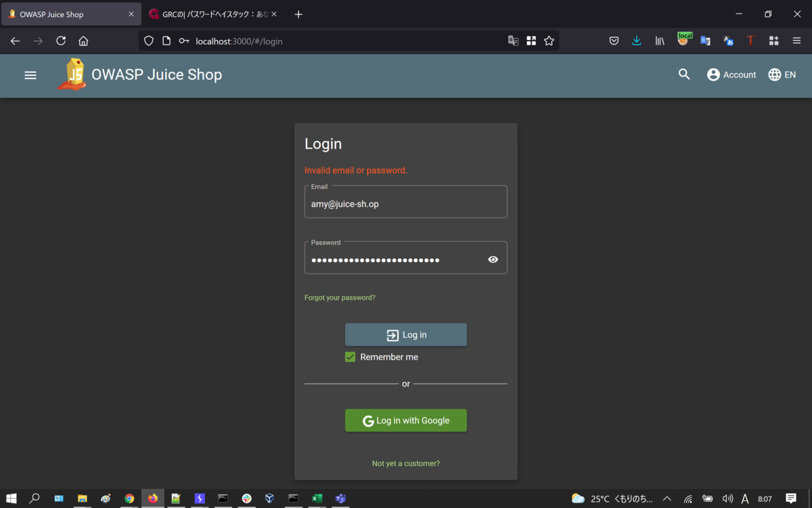Launch Chrome from the taskbar
812x508 pixels.
coord(129,499)
